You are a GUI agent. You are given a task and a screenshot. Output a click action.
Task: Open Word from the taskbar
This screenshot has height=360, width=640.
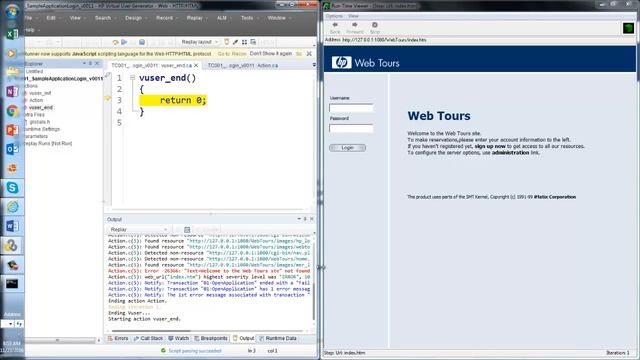point(12,226)
